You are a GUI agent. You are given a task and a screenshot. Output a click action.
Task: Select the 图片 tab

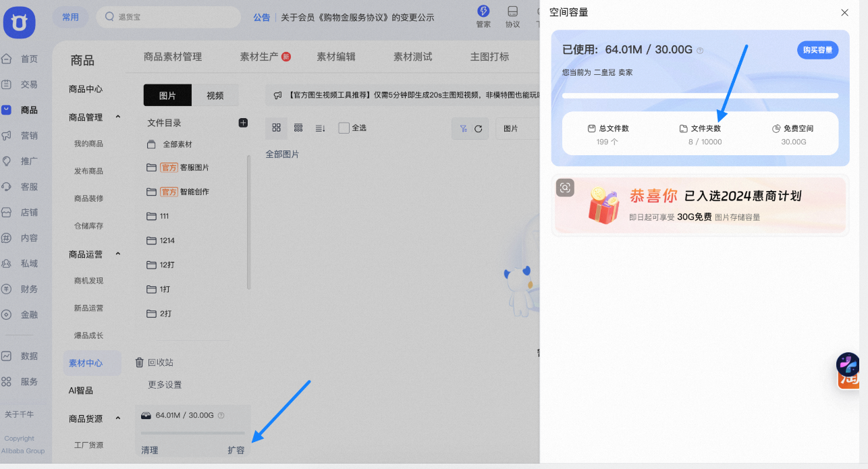[x=167, y=96]
